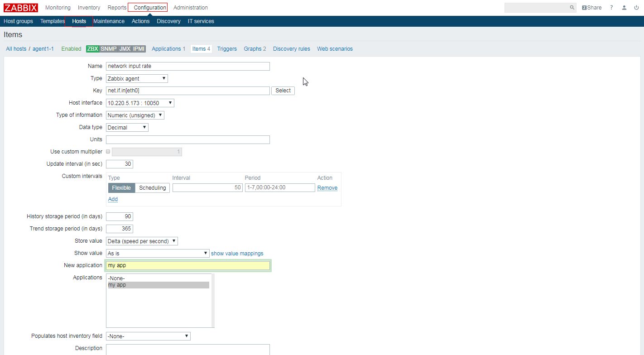Click the Update interval input field

point(120,164)
